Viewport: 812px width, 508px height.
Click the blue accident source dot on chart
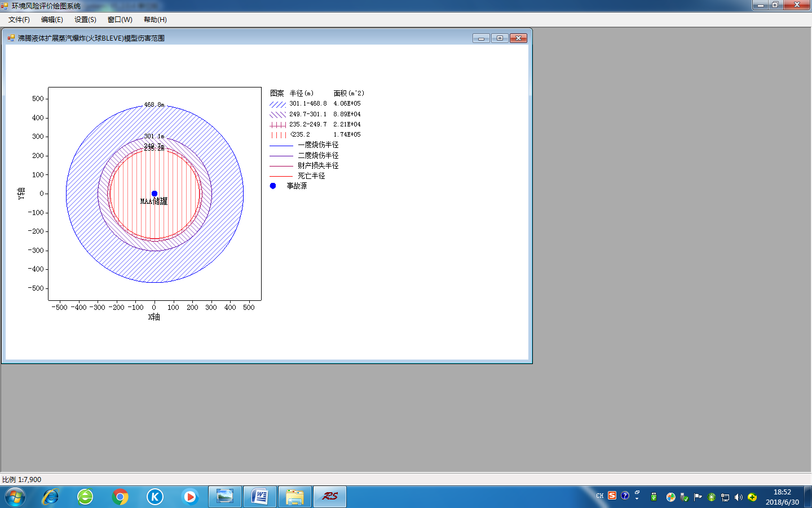[155, 194]
